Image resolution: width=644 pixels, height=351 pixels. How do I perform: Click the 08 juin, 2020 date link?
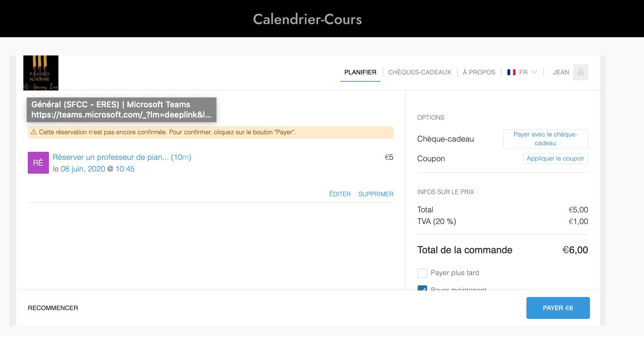tap(83, 169)
